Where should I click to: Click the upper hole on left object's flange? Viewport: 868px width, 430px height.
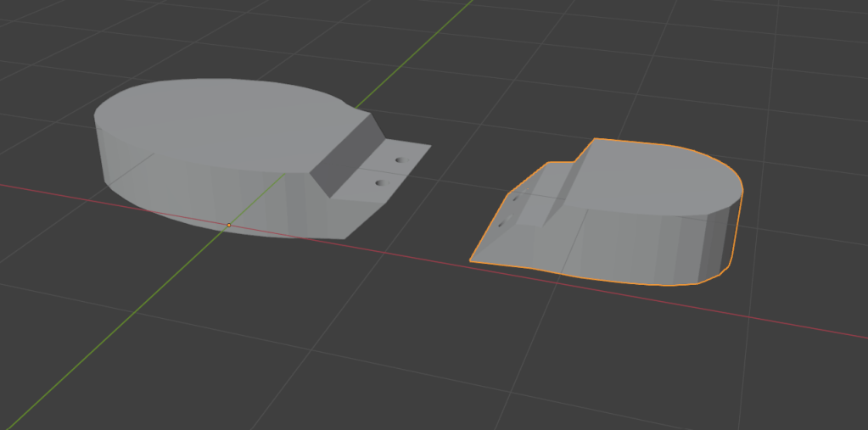[x=399, y=159]
